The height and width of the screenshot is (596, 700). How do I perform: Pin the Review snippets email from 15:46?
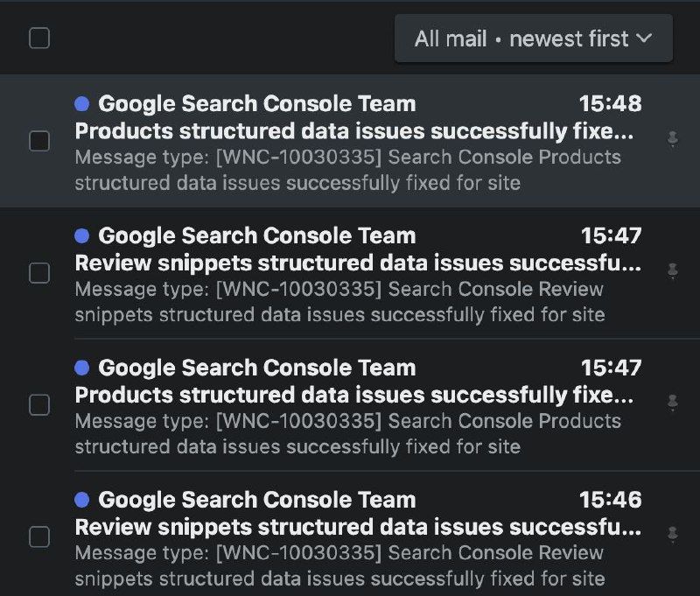(672, 534)
